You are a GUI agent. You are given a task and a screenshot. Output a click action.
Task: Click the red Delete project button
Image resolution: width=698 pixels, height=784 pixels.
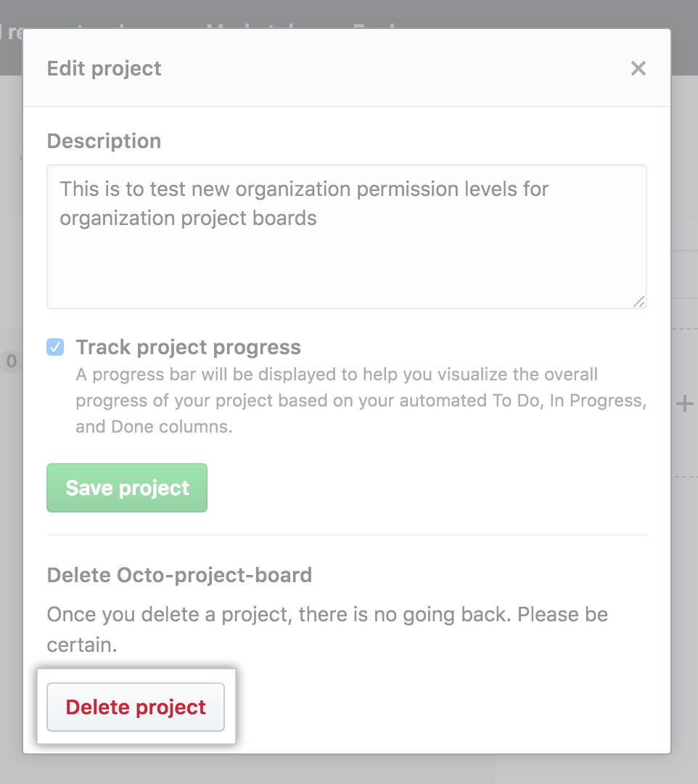[135, 706]
